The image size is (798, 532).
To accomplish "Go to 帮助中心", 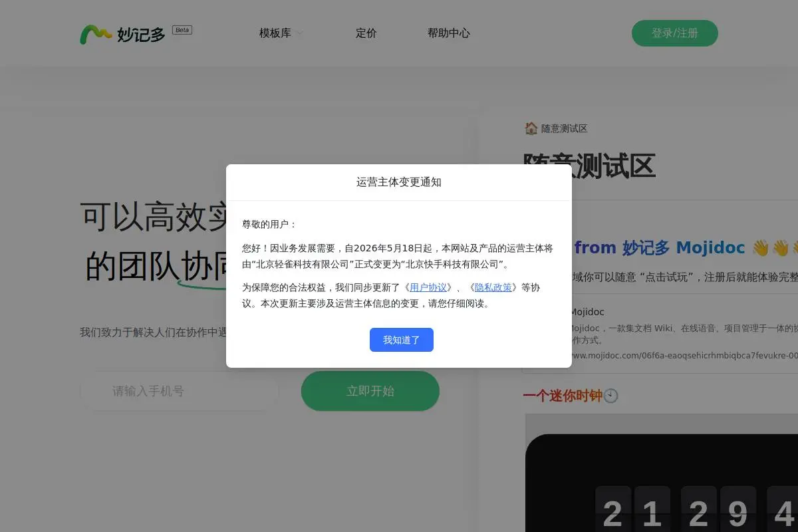I will [x=449, y=33].
